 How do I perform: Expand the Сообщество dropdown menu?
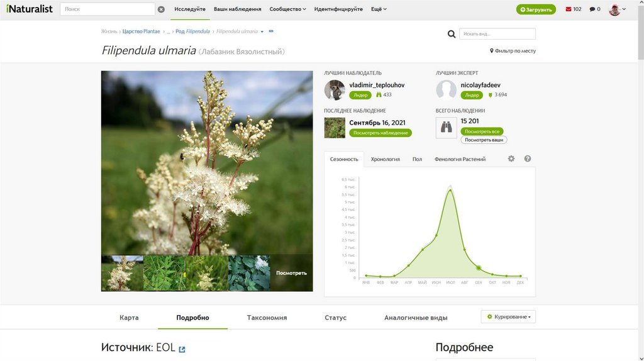pyautogui.click(x=287, y=9)
